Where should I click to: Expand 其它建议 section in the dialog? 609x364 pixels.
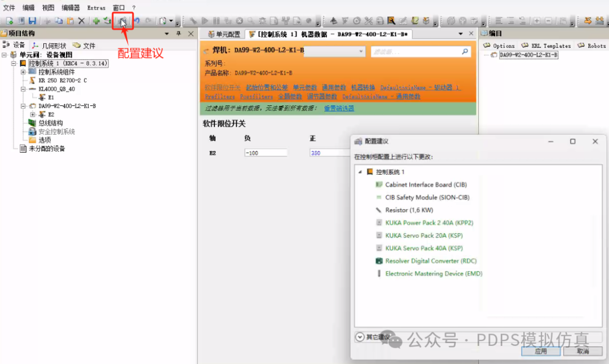click(x=360, y=337)
